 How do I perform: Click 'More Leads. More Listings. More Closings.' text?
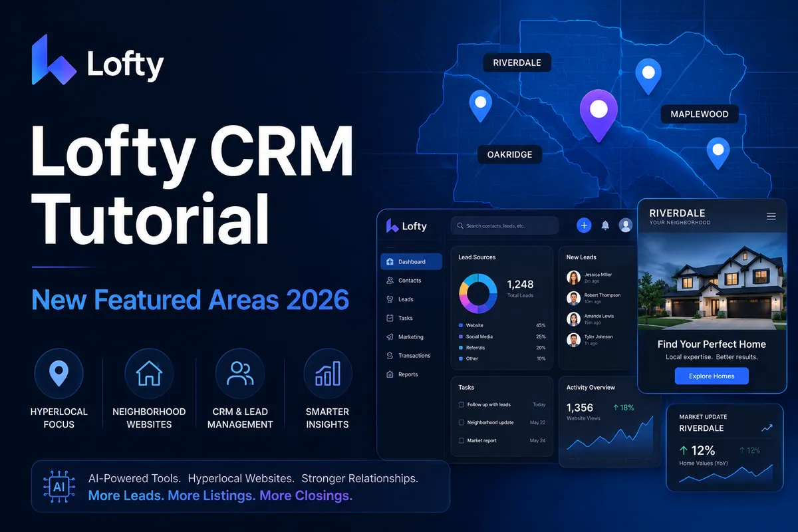tap(220, 495)
